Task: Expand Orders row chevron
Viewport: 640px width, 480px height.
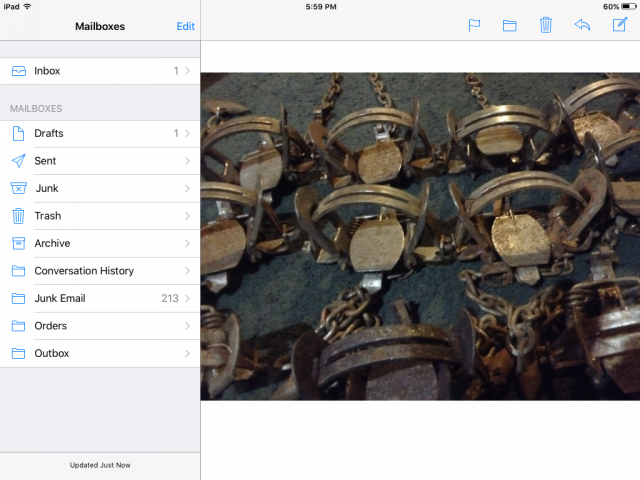Action: point(187,326)
